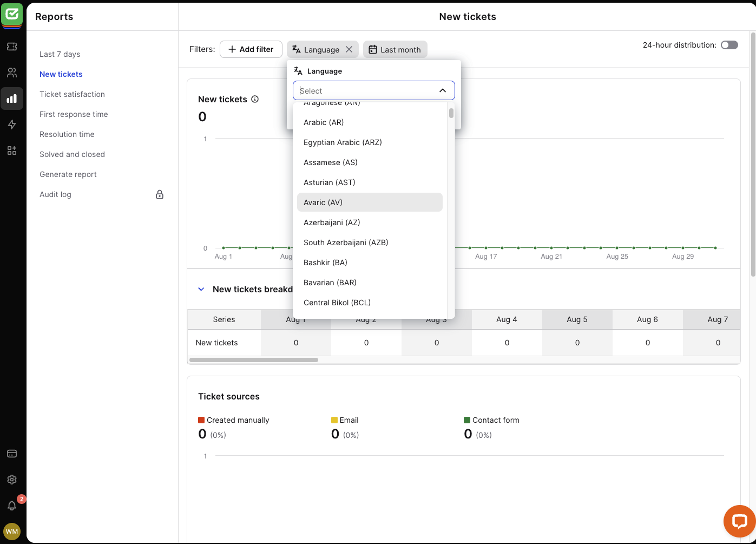Choose Arabic (AR) from the list
The width and height of the screenshot is (756, 544).
pos(370,122)
